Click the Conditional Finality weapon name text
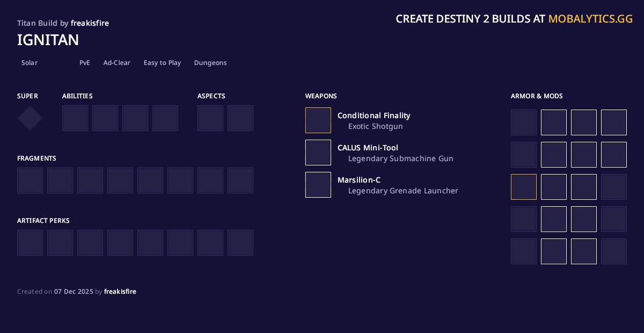Screen dimensions: 644x333 point(374,115)
